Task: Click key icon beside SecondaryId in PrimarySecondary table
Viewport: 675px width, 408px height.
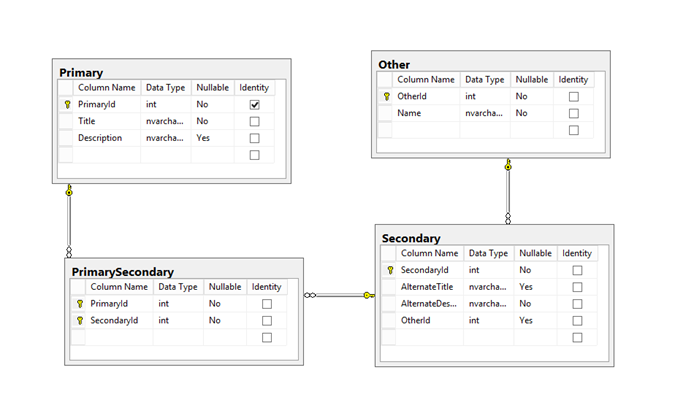Action: click(x=79, y=320)
